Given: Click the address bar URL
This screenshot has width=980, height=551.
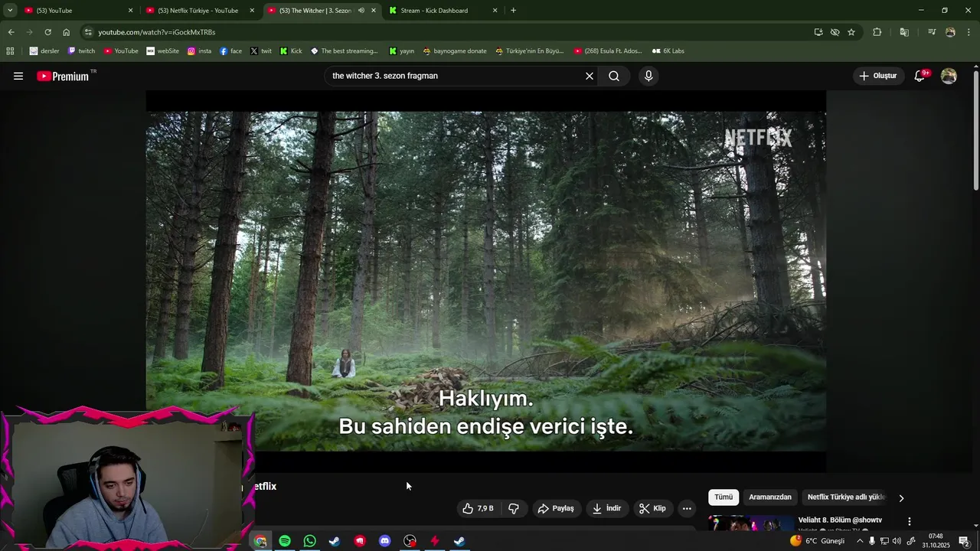Looking at the screenshot, I should pyautogui.click(x=157, y=32).
